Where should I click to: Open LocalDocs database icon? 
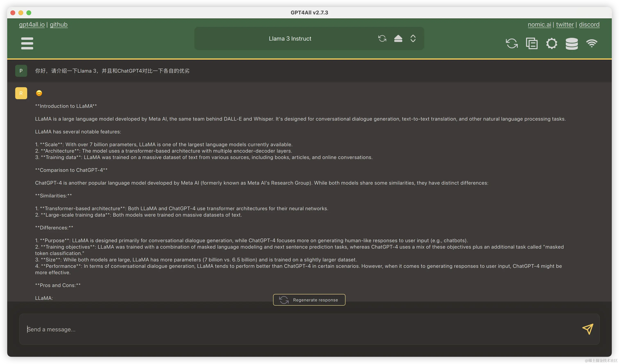coord(572,43)
